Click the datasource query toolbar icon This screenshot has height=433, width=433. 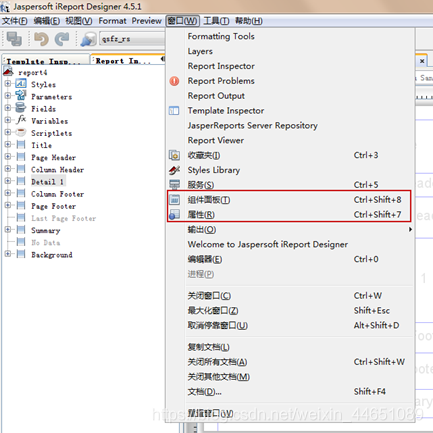[x=88, y=39]
